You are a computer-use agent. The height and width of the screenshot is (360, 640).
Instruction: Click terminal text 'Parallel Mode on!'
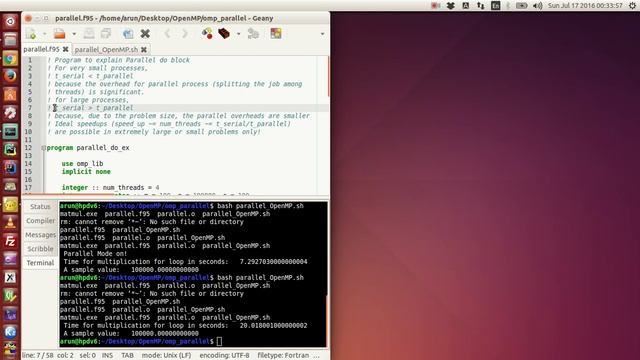pos(95,253)
